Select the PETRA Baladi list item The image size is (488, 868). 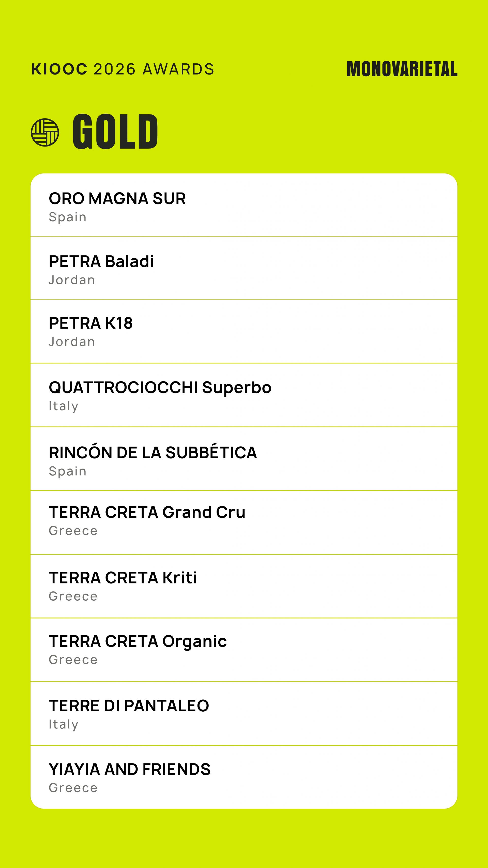click(244, 268)
